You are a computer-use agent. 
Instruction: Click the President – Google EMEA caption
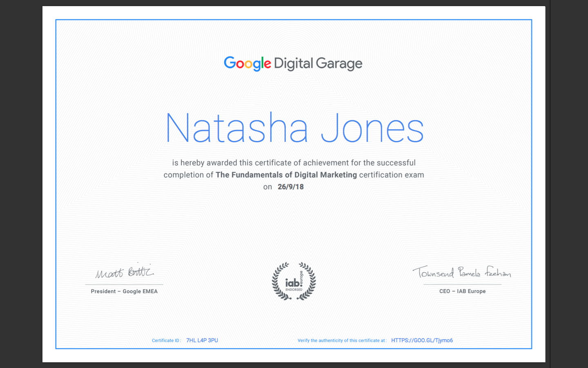pyautogui.click(x=124, y=291)
